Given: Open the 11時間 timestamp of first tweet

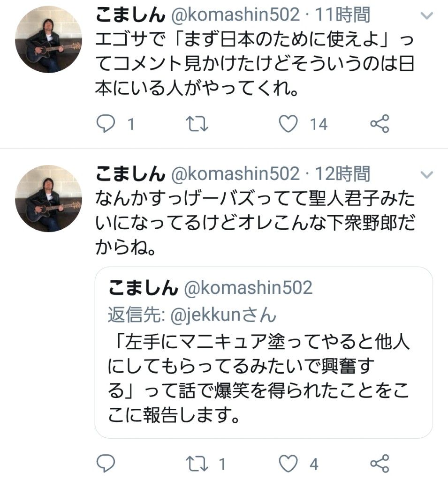Looking at the screenshot, I should [343, 15].
